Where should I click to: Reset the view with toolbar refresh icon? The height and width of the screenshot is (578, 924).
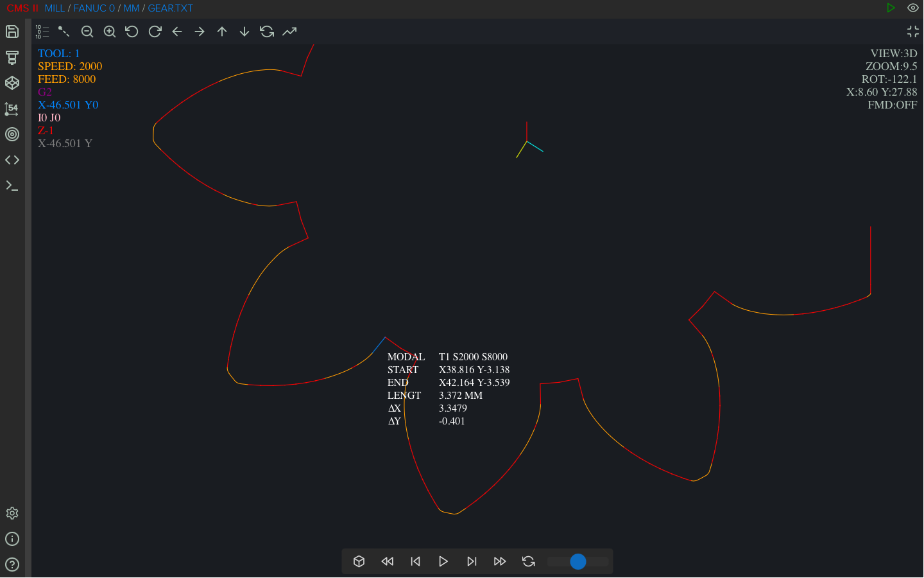tap(267, 31)
